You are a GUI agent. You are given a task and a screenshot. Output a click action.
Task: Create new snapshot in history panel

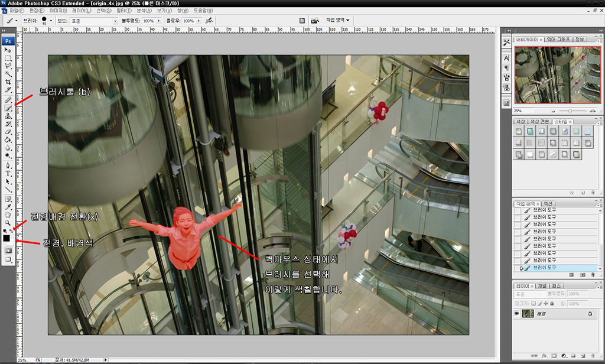(583, 275)
